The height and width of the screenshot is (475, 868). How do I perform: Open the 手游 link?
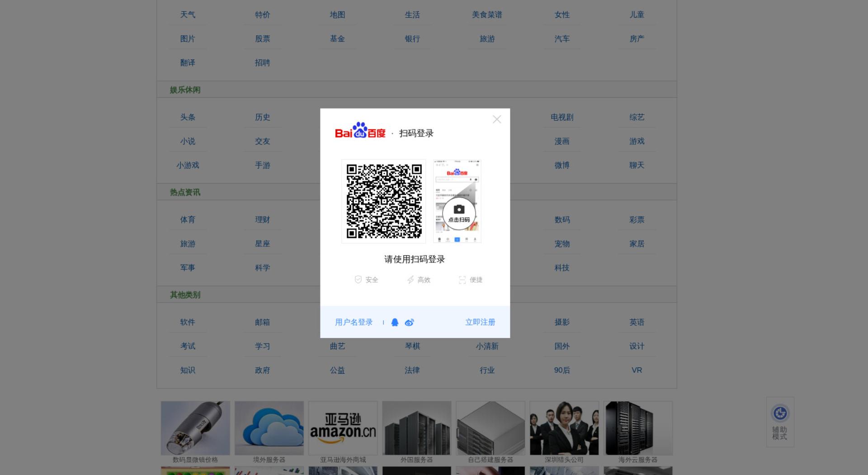tap(262, 165)
